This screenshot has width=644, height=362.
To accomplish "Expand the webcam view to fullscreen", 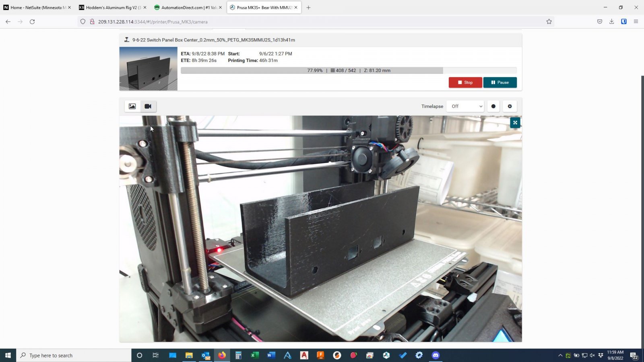I will coord(515,123).
